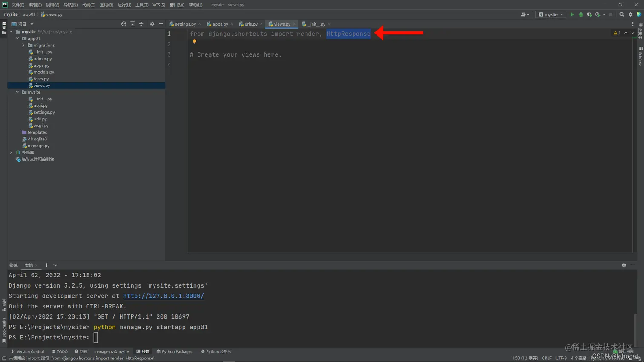The height and width of the screenshot is (362, 644).
Task: Click the app01 breadcrumb
Action: click(29, 14)
